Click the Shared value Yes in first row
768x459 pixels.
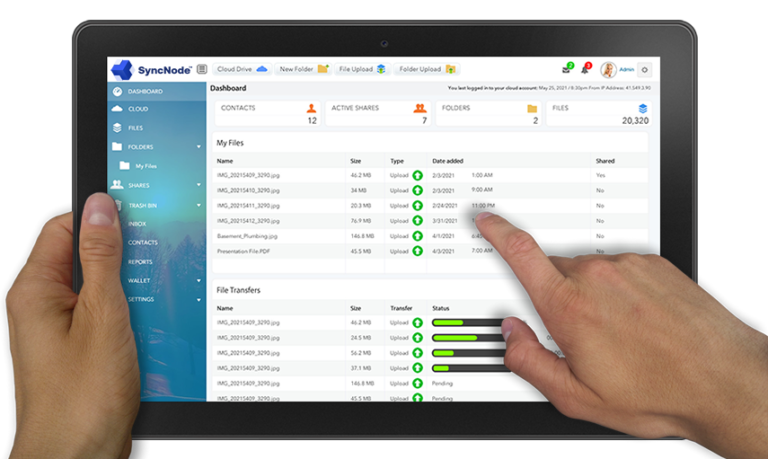tap(600, 175)
